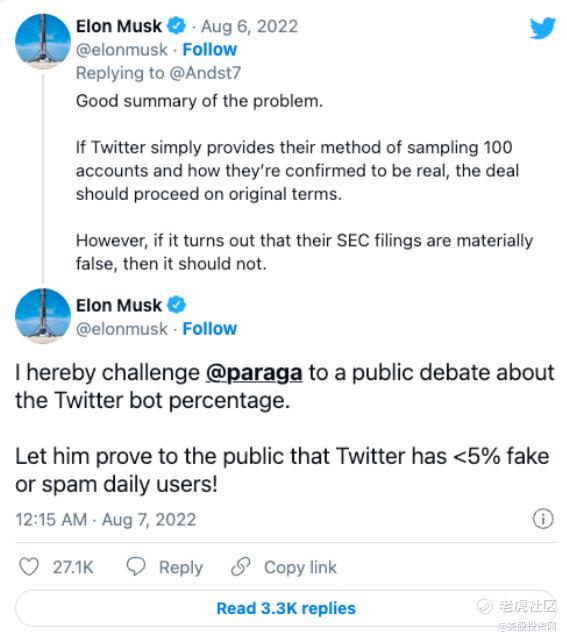The height and width of the screenshot is (639, 567).
Task: Click the 27.1K likes count
Action: (x=73, y=567)
